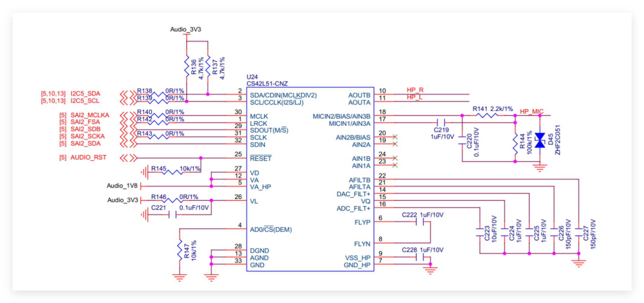Image resolution: width=644 pixels, height=303 pixels.
Task: Select the Audio_1V8 power label
Action: tap(122, 186)
